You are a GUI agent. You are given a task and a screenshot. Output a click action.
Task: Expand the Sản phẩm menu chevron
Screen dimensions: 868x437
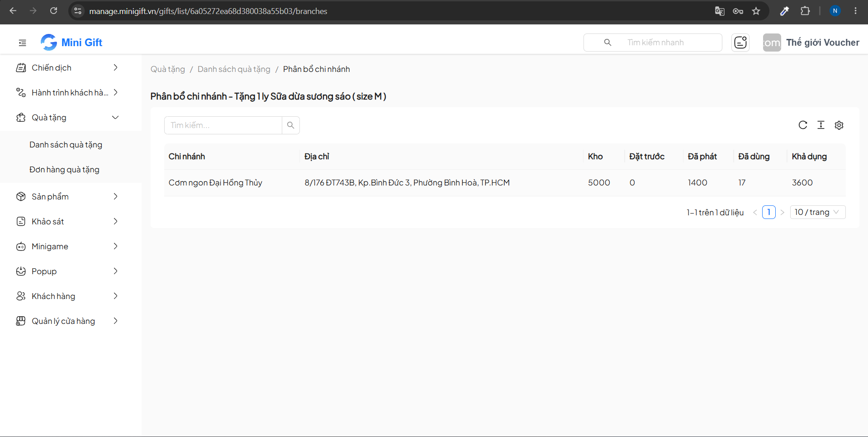115,197
